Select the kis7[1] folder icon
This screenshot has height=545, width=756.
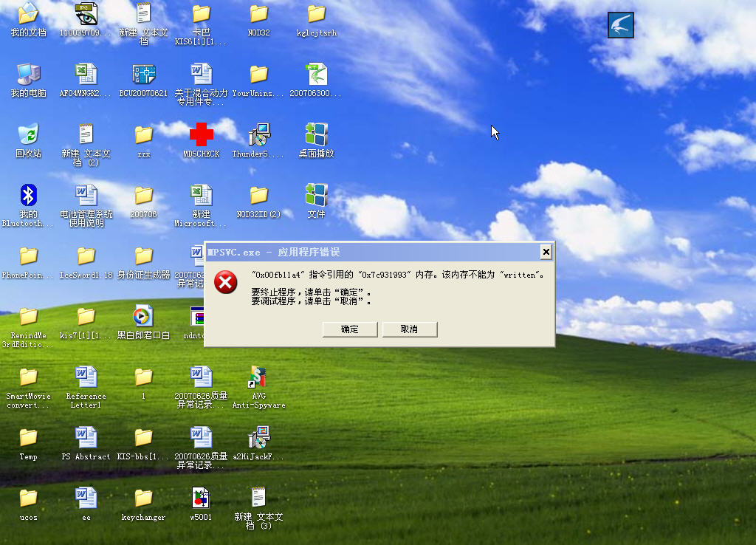tap(86, 323)
